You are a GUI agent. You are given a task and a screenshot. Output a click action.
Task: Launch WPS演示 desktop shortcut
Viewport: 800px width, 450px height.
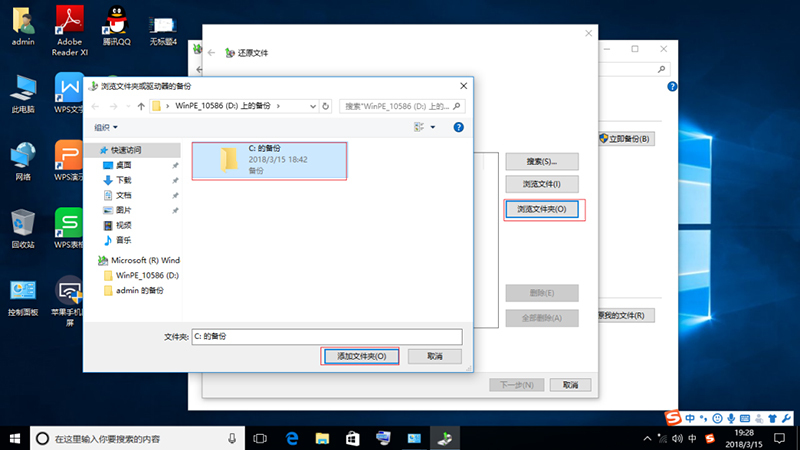(68, 160)
